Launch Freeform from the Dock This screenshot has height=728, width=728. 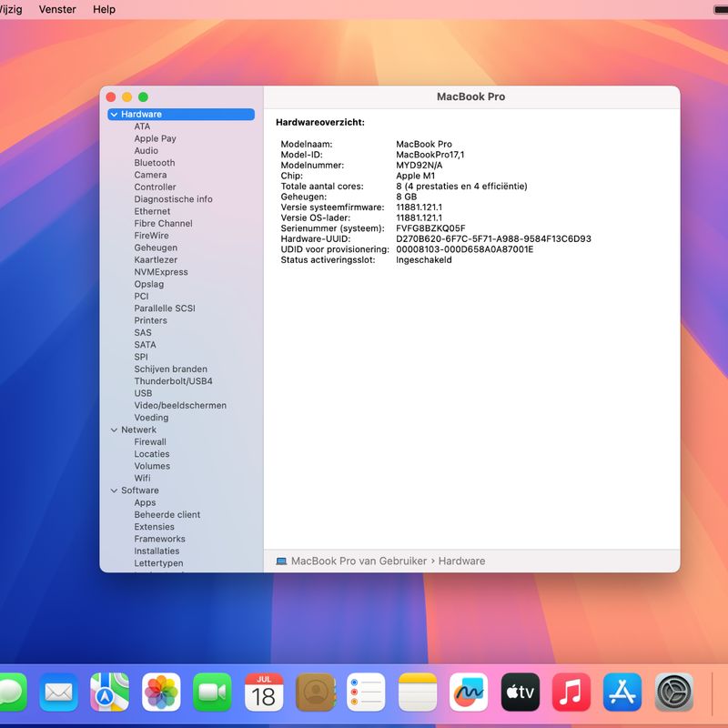469,692
